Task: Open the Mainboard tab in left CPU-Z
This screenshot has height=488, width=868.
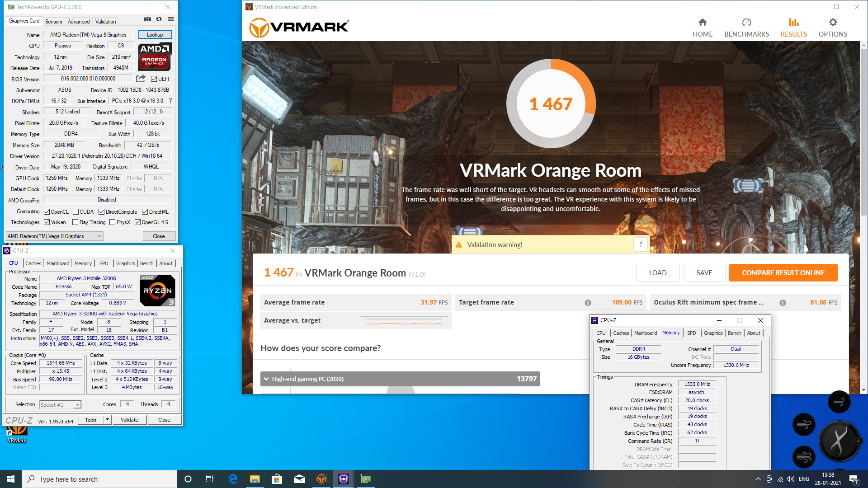Action: click(x=58, y=263)
